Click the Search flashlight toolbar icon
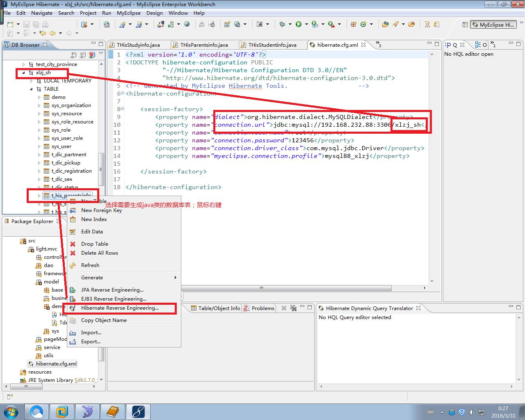The height and width of the screenshot is (420, 525). [x=395, y=24]
